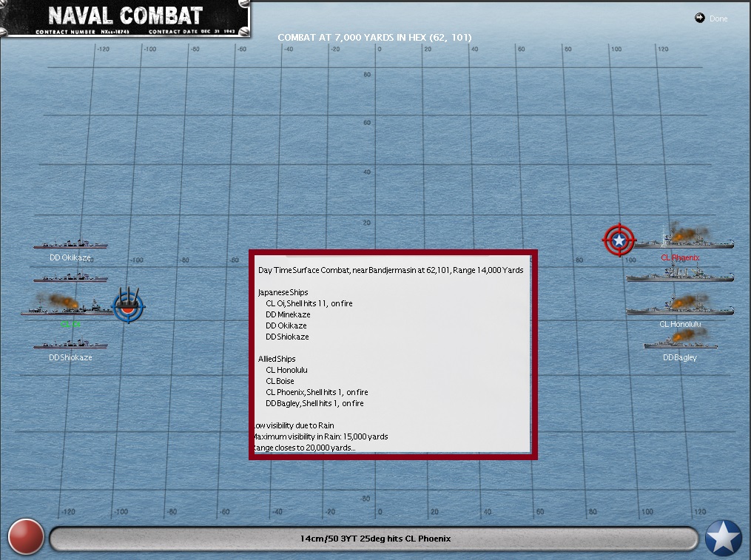Click 'CL Boise' in the Allied Ships list

click(x=280, y=381)
